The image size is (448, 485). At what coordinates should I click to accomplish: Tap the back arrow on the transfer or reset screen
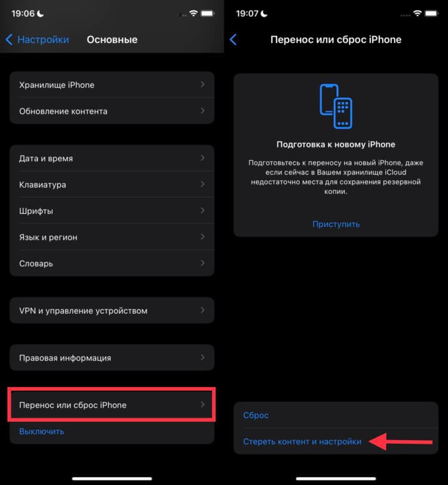click(234, 39)
